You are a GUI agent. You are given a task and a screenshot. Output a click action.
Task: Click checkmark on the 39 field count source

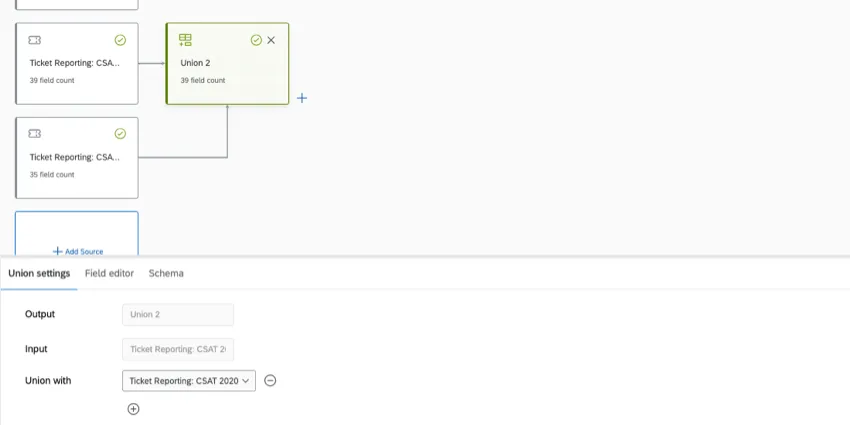click(x=120, y=40)
